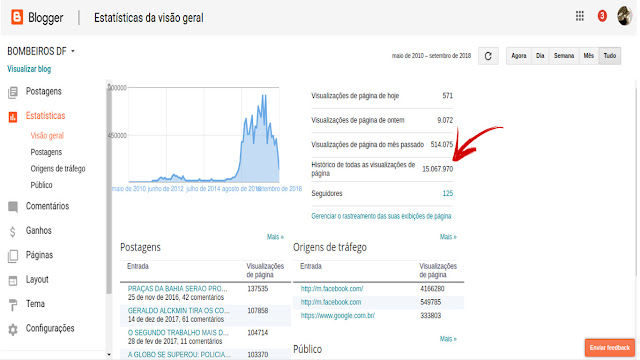Click the 15.067.970 total pageviews value
The height and width of the screenshot is (360, 640).
click(x=438, y=169)
